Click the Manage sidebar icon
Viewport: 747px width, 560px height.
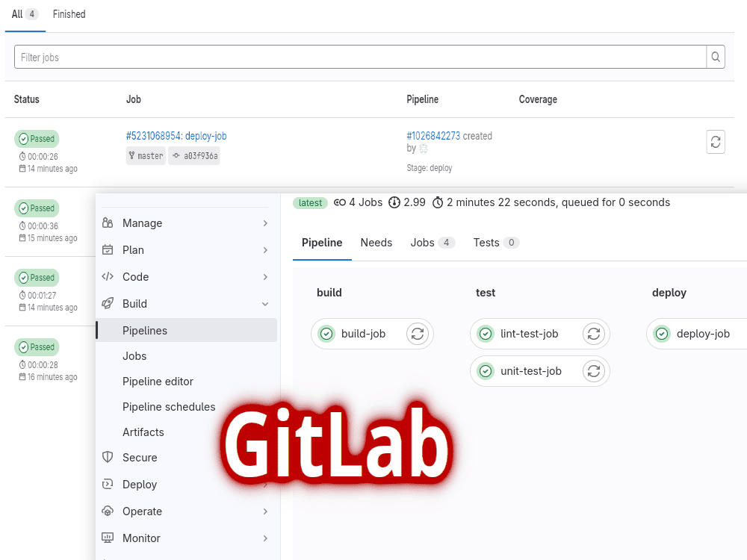pyautogui.click(x=108, y=223)
